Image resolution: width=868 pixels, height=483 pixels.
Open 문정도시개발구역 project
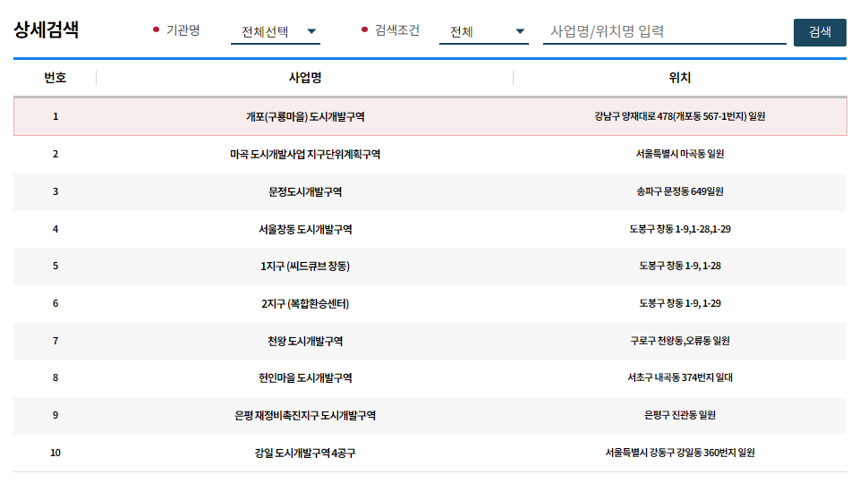tap(305, 192)
